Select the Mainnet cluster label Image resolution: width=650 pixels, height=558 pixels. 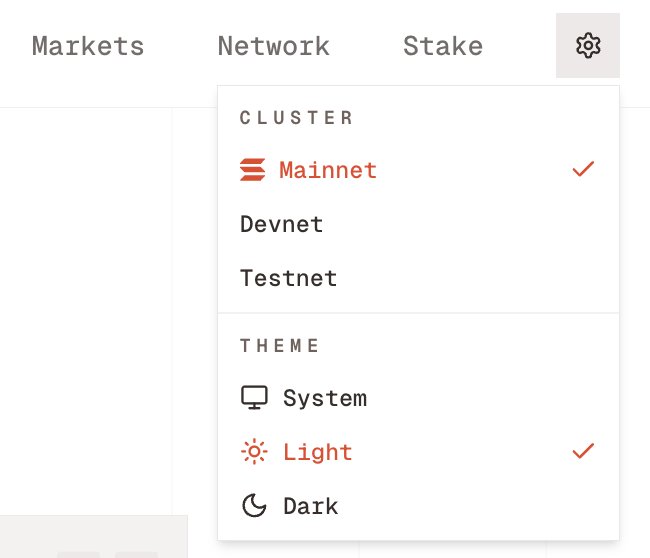328,170
